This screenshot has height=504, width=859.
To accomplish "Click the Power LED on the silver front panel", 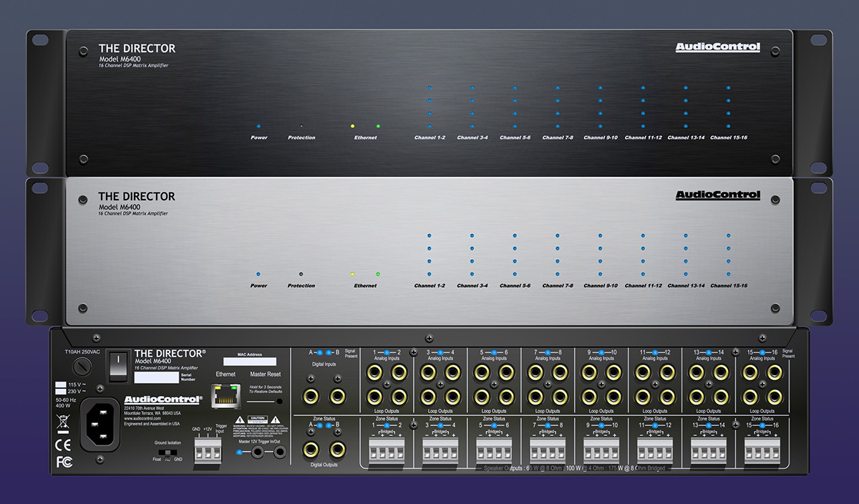I will click(x=259, y=274).
